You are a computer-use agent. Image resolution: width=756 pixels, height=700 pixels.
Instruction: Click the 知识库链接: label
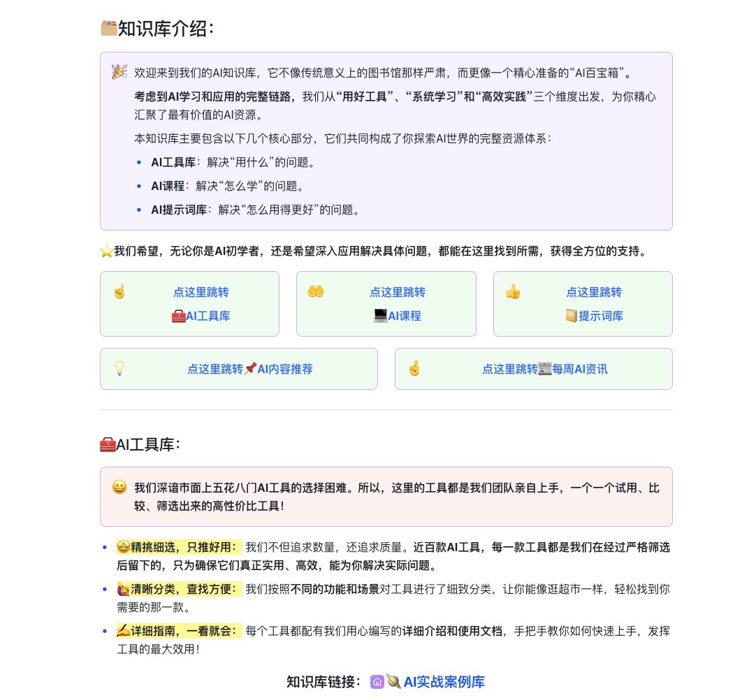pyautogui.click(x=324, y=682)
